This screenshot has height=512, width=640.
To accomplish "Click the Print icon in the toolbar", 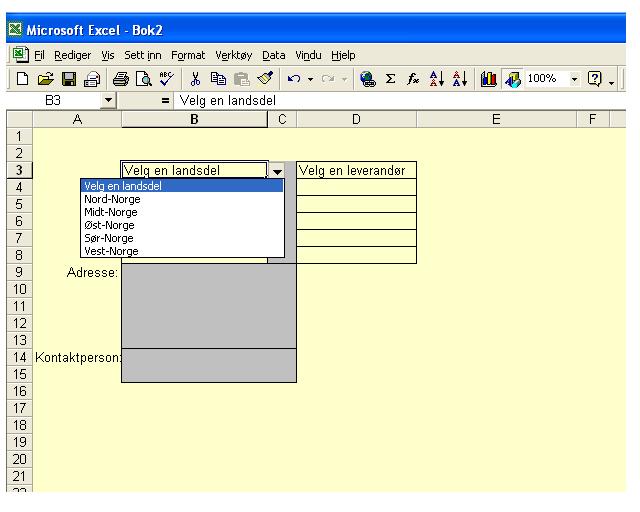I will [98, 78].
